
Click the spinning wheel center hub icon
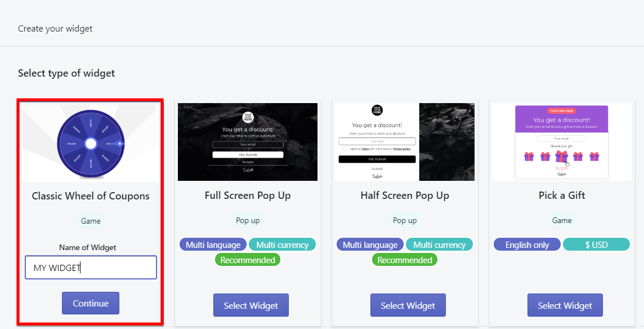91,144
